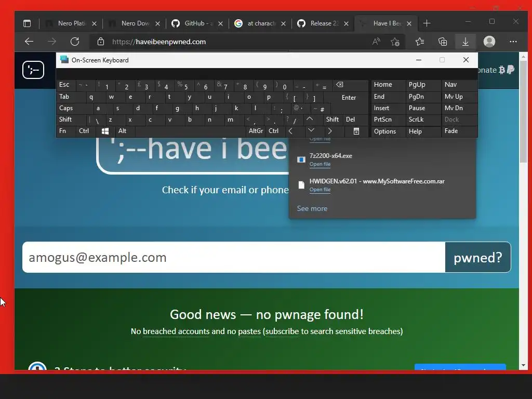Toggle the Alt key on keyboard
Image resolution: width=532 pixels, height=399 pixels.
click(125, 131)
